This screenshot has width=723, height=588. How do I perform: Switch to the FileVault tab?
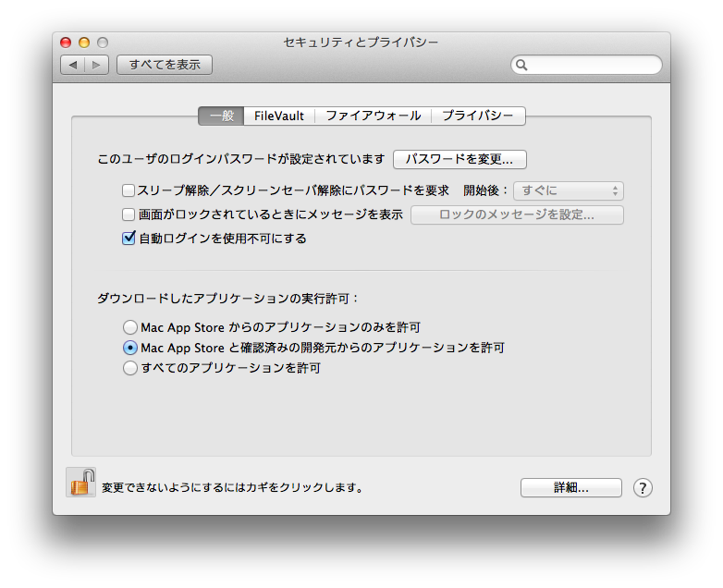coord(279,116)
